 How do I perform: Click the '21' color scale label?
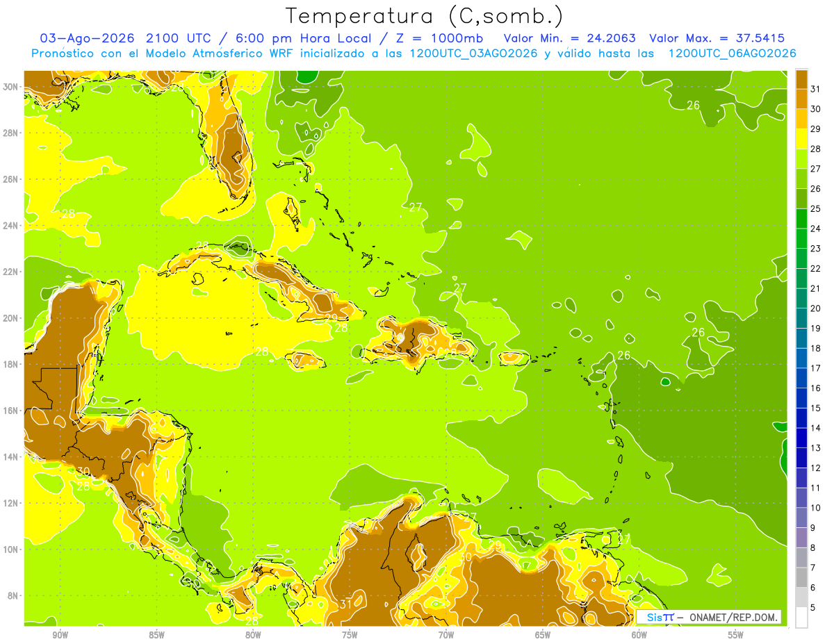(x=815, y=288)
